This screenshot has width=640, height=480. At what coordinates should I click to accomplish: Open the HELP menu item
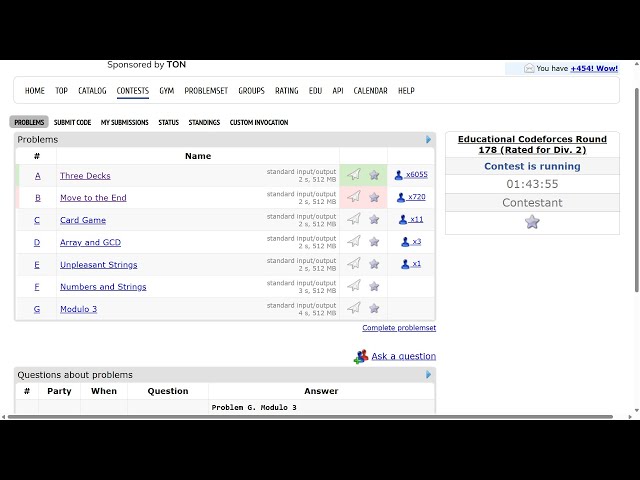(406, 91)
